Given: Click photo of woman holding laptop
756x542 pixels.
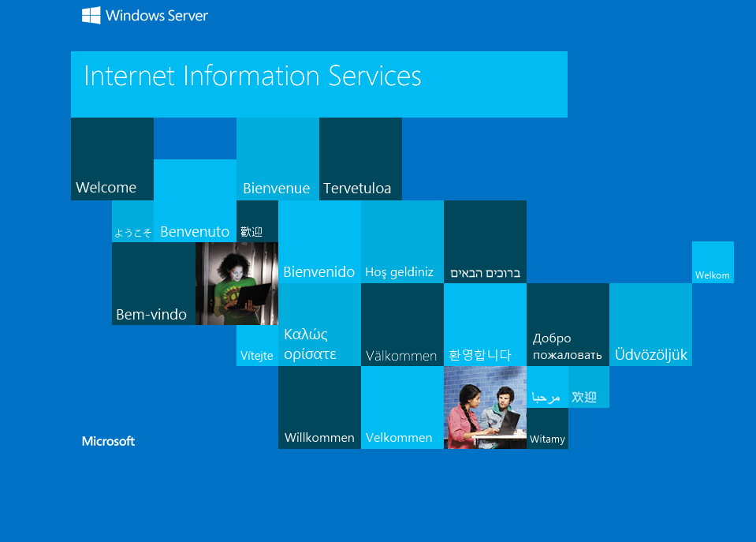Looking at the screenshot, I should [x=236, y=284].
